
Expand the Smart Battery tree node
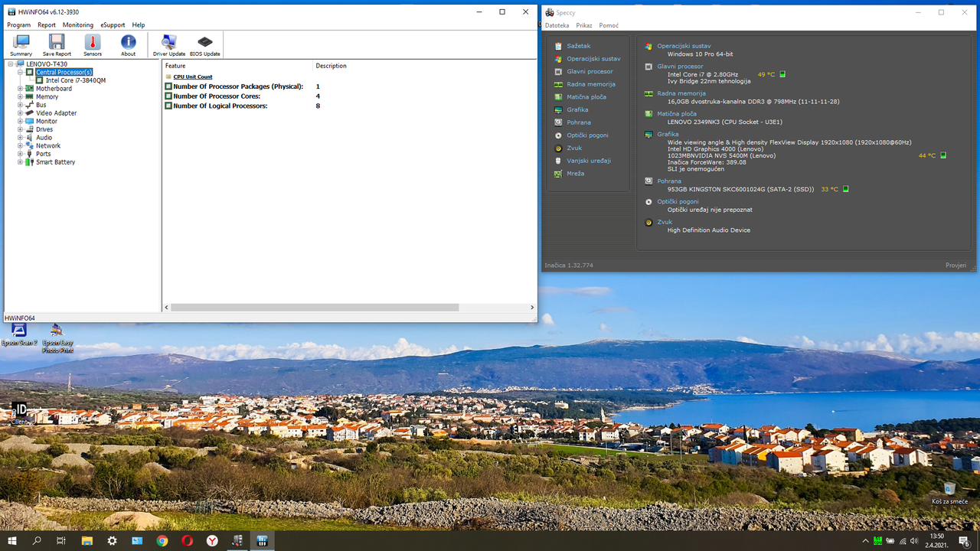[21, 162]
